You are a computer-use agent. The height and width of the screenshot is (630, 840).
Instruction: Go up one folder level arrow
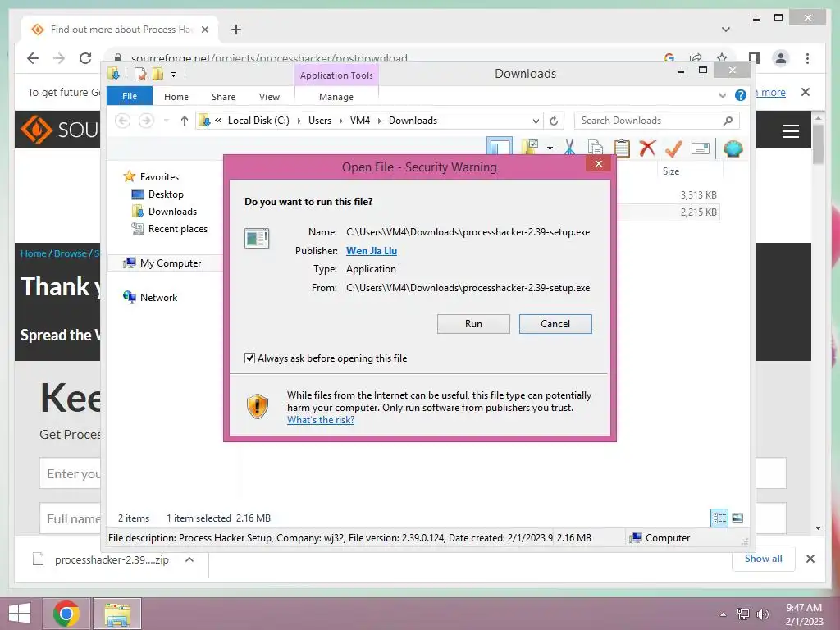[x=185, y=121]
